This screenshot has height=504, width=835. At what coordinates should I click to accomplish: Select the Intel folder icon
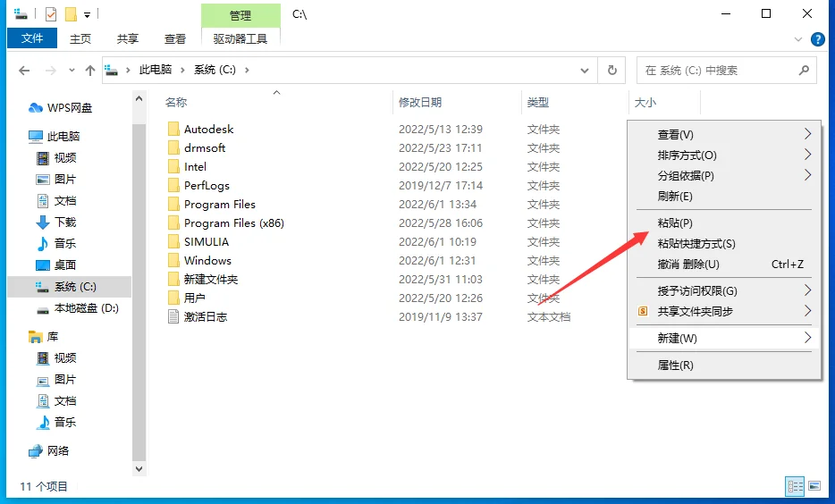point(173,166)
